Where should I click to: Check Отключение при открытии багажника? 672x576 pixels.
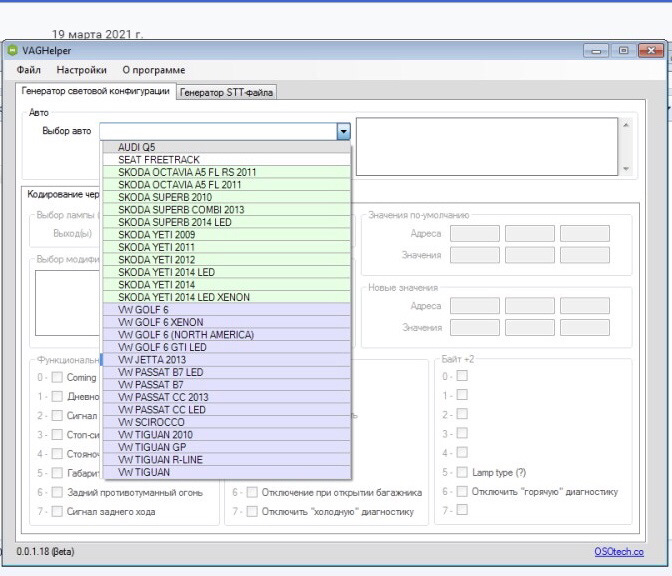point(252,492)
